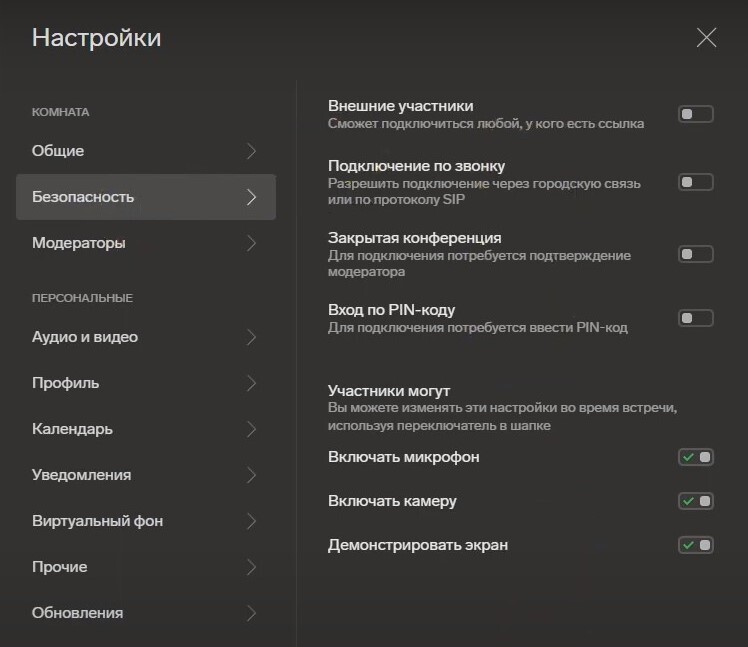Enable Вход по PIN-коду switch
The image size is (748, 647).
696,318
